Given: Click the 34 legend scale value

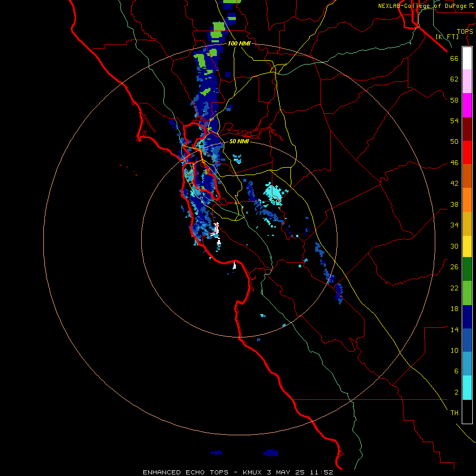Looking at the screenshot, I should [454, 225].
